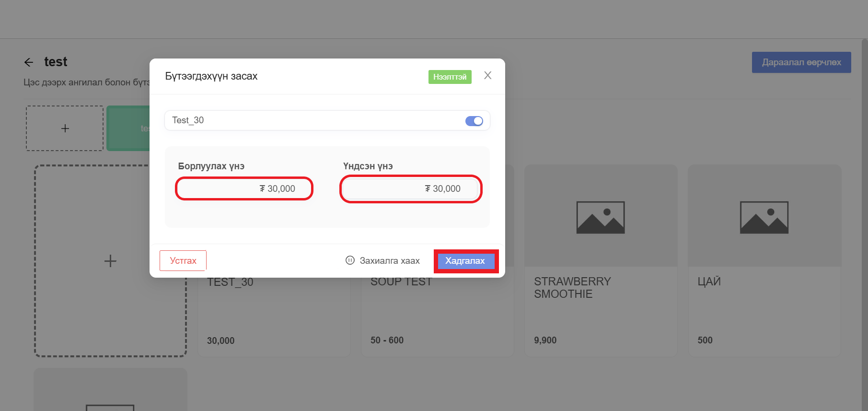The height and width of the screenshot is (411, 868).
Task: Select the green test category tab
Action: coord(127,129)
